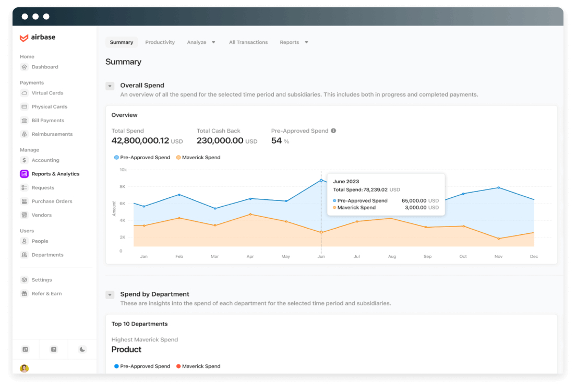This screenshot has height=392, width=576.
Task: Click the Refer & Earn gift icon
Action: 24,294
